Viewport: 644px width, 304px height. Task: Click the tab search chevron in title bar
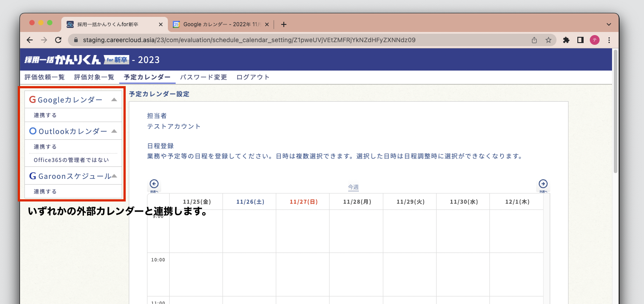[608, 24]
